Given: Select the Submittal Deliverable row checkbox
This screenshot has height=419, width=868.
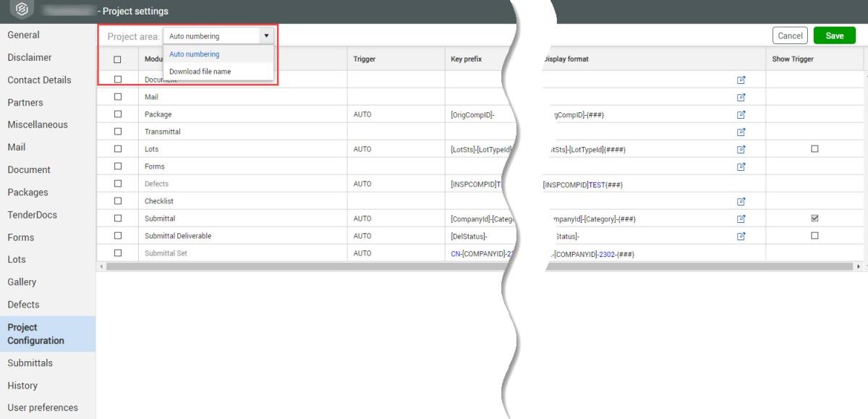Looking at the screenshot, I should click(x=117, y=236).
